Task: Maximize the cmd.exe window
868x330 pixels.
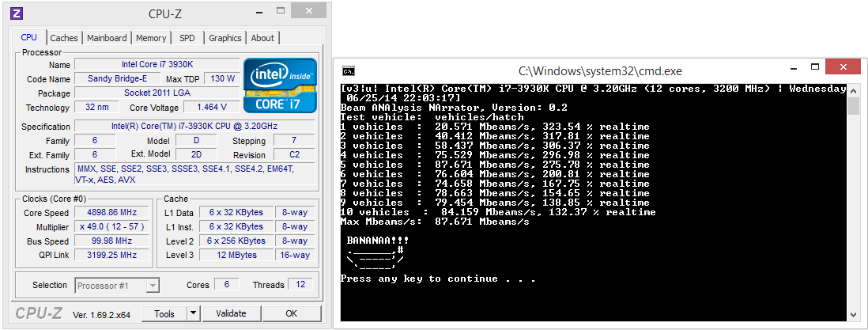Action: click(x=815, y=67)
